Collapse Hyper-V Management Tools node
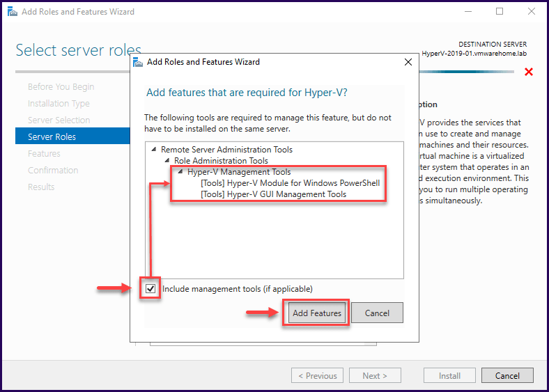Image resolution: width=549 pixels, height=392 pixels. tap(180, 172)
